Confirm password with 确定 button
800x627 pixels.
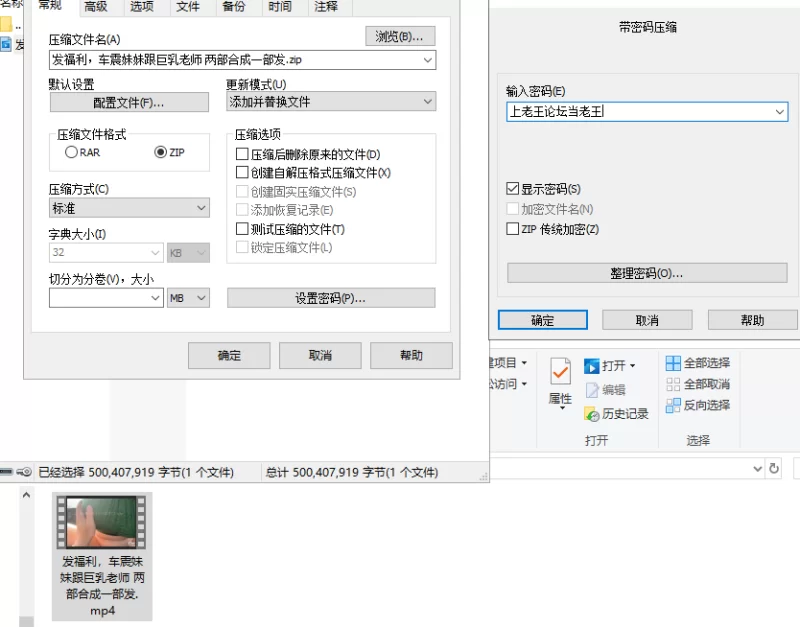(x=542, y=320)
